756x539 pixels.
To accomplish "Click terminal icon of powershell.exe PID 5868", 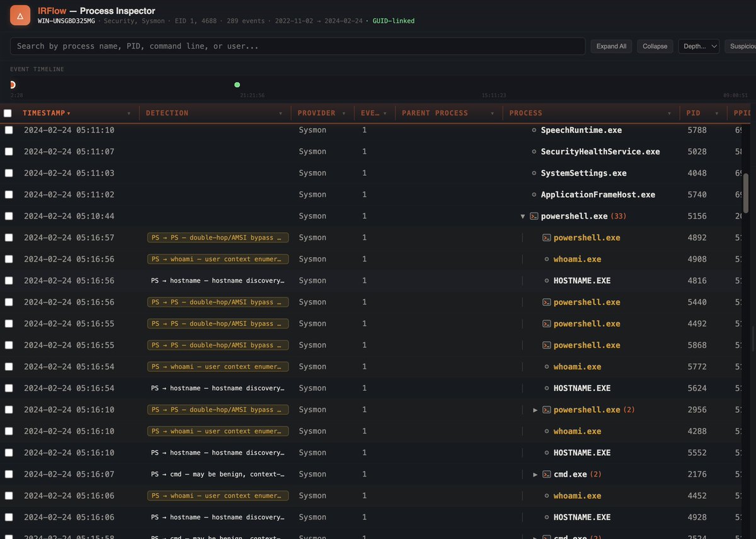I will (547, 345).
